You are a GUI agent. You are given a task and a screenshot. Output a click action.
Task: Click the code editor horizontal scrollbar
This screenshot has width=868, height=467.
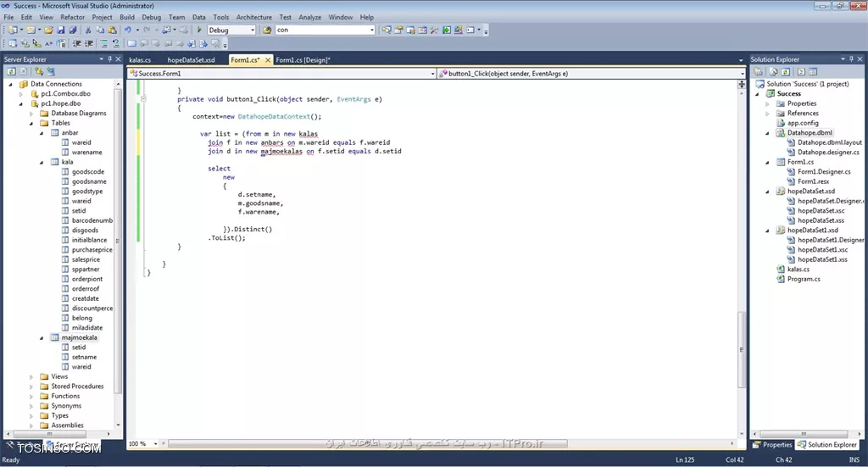pos(368,444)
